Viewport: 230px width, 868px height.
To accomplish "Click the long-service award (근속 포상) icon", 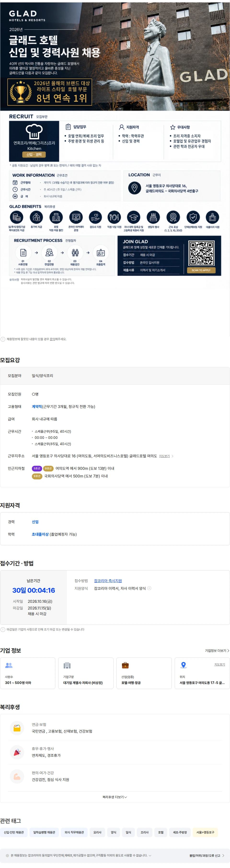I will coord(173,217).
